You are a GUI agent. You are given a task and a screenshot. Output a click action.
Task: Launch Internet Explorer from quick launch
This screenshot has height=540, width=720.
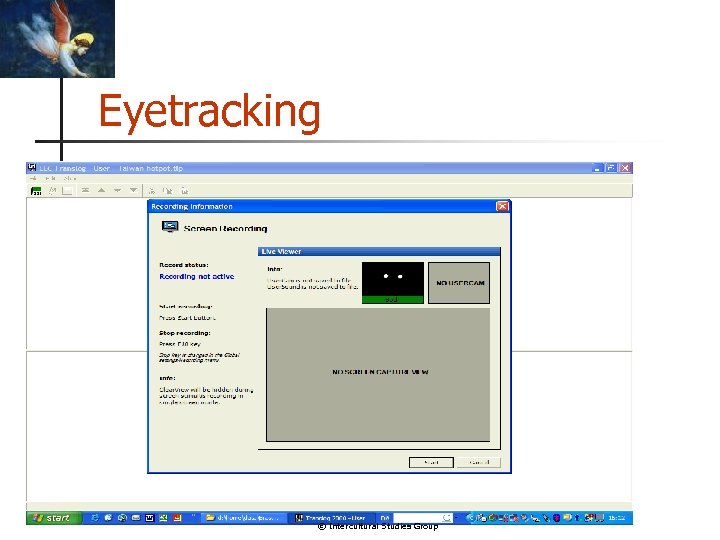94,518
